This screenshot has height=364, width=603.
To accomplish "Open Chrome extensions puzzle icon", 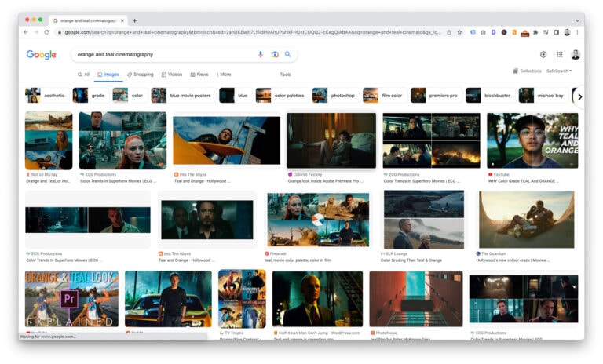I will [535, 32].
